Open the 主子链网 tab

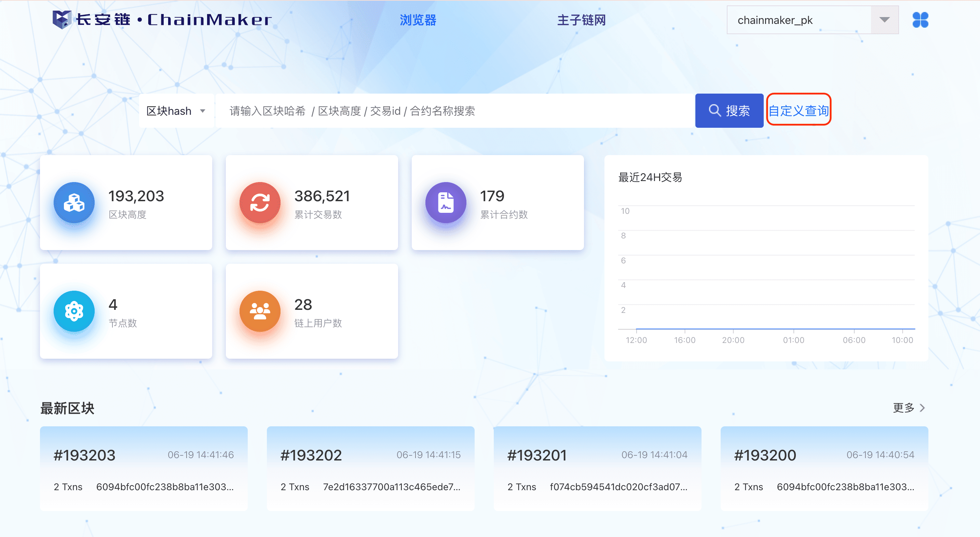pos(581,20)
